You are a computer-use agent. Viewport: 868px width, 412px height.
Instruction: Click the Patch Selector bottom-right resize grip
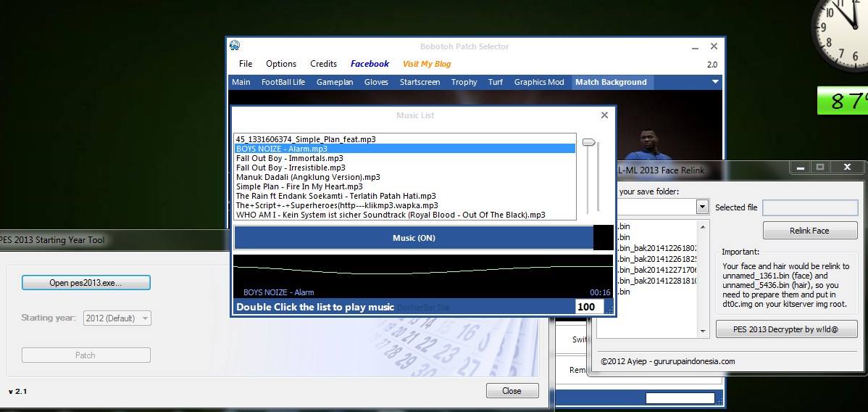tap(719, 400)
